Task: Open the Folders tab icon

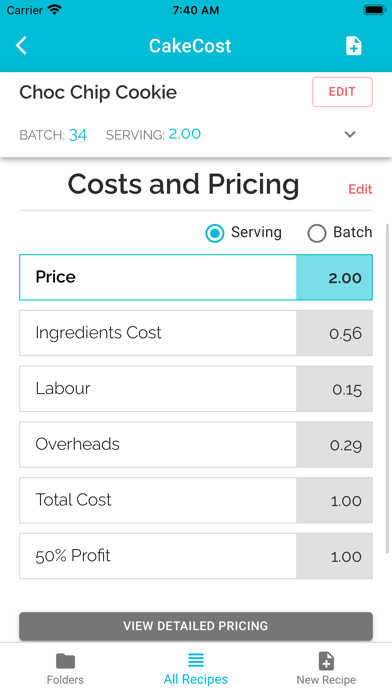Action: [65, 661]
